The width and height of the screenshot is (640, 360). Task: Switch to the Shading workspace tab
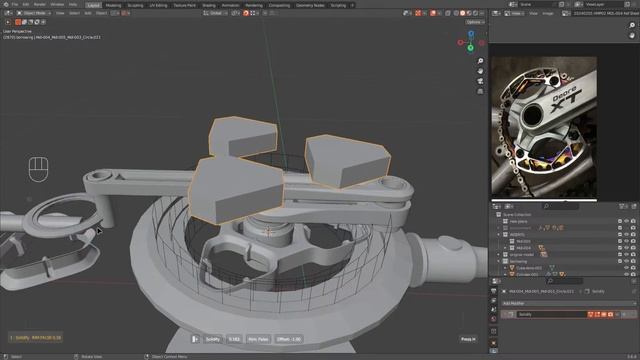click(x=209, y=5)
